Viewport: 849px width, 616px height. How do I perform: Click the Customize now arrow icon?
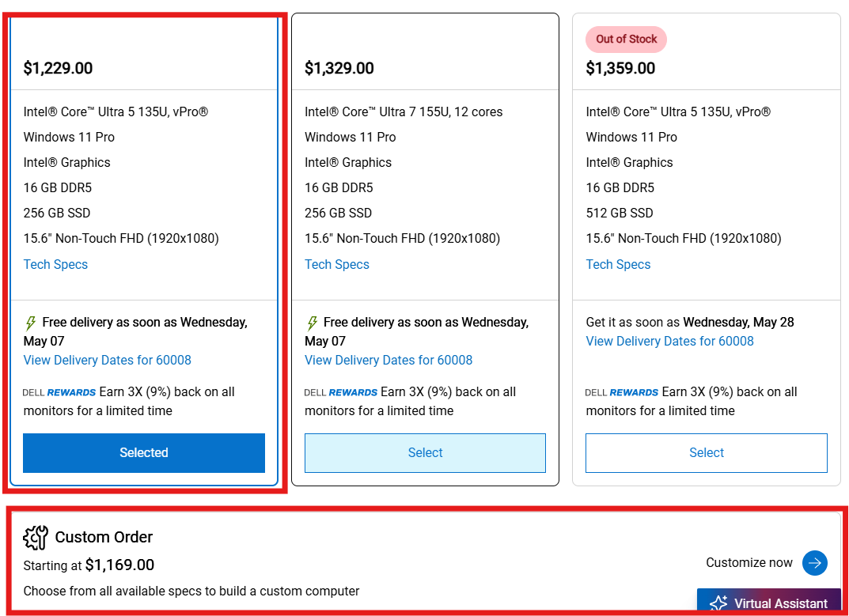click(814, 563)
